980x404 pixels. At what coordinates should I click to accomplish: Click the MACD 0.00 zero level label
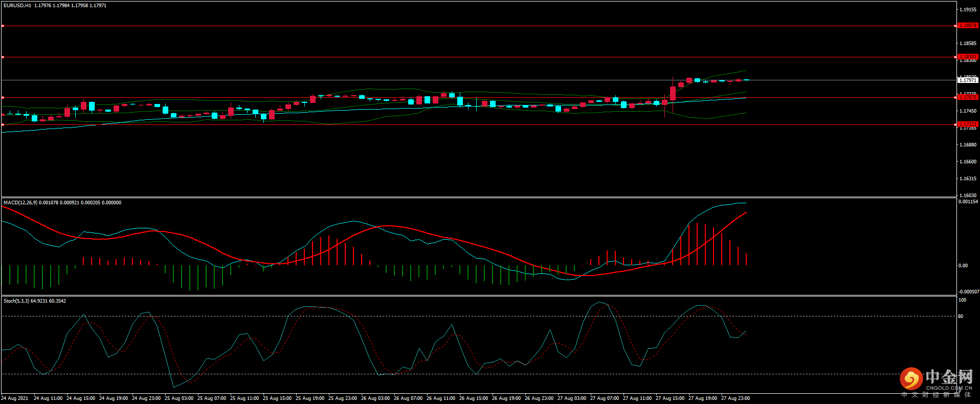pyautogui.click(x=963, y=266)
